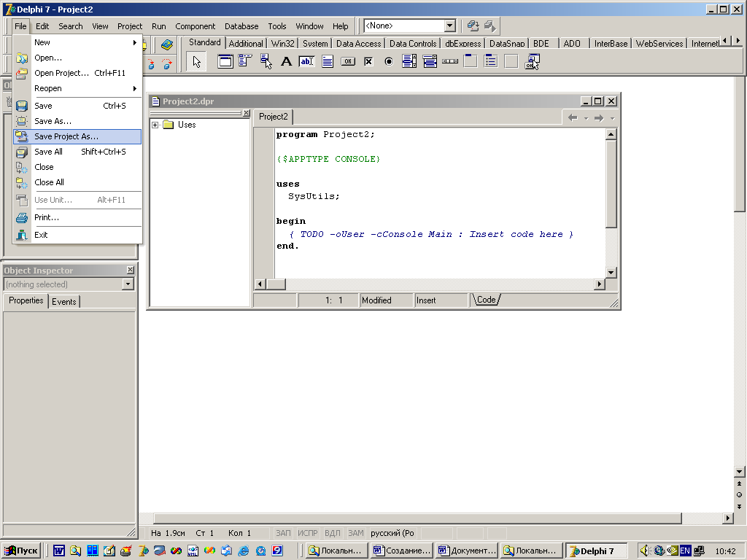Pick the Edit box component icon
This screenshot has height=560, width=747.
pyautogui.click(x=307, y=61)
